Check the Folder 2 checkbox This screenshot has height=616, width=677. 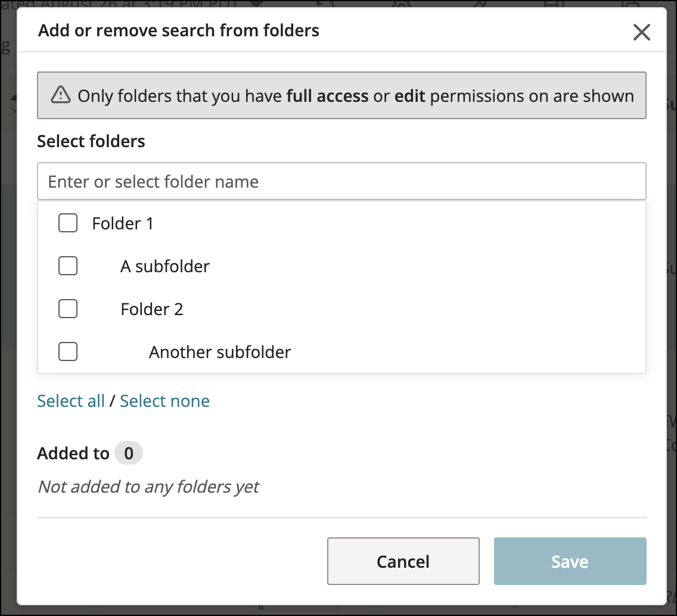[x=68, y=309]
